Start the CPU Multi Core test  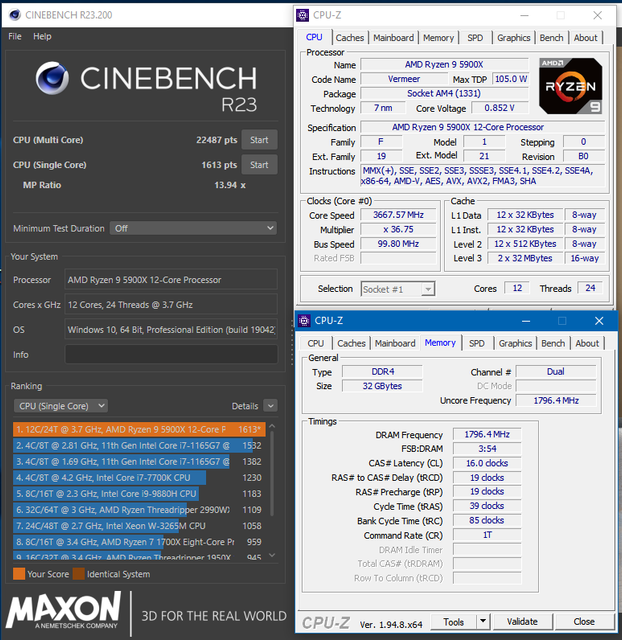pos(260,140)
